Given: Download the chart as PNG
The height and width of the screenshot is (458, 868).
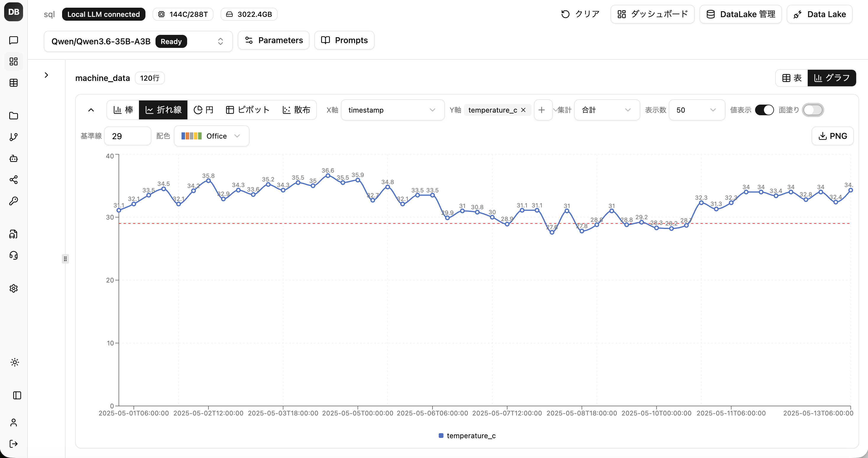Looking at the screenshot, I should coord(832,136).
